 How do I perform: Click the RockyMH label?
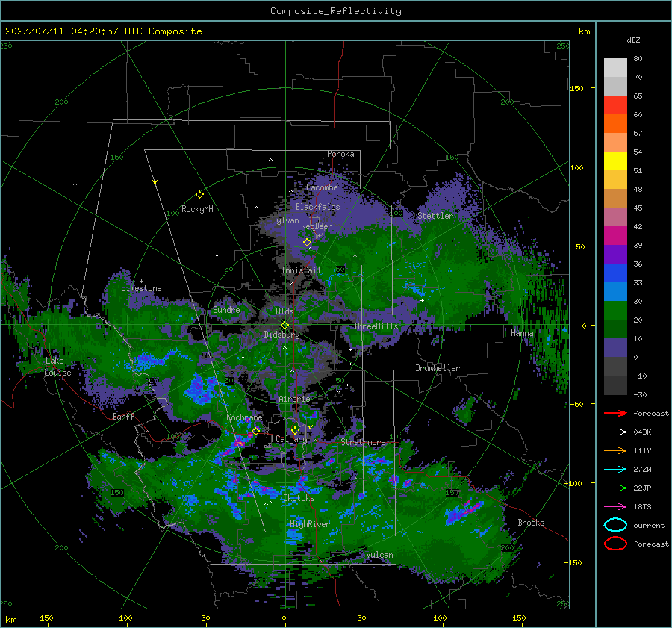(x=197, y=209)
